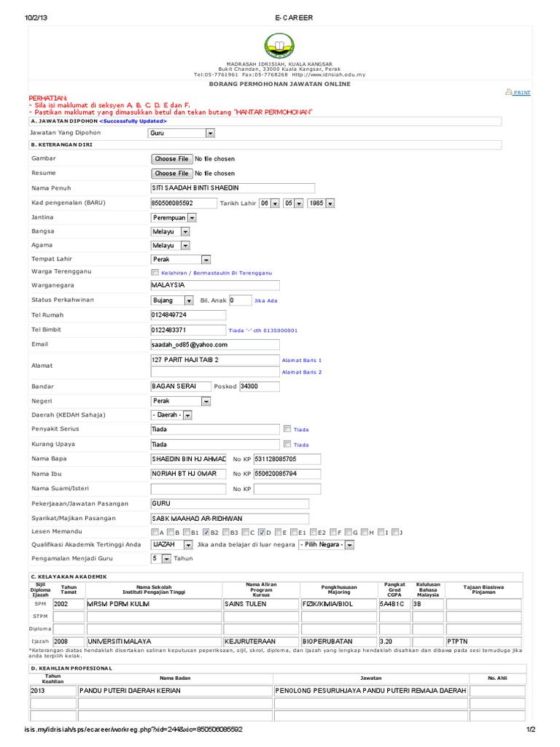Click Choose File button for Resume
The image size is (560, 747).
pos(172,174)
